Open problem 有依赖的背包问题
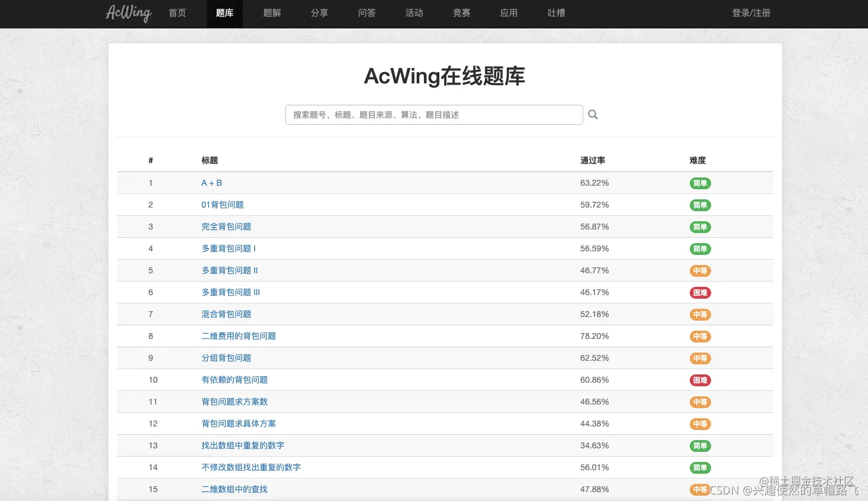Image resolution: width=868 pixels, height=501 pixels. coord(234,380)
